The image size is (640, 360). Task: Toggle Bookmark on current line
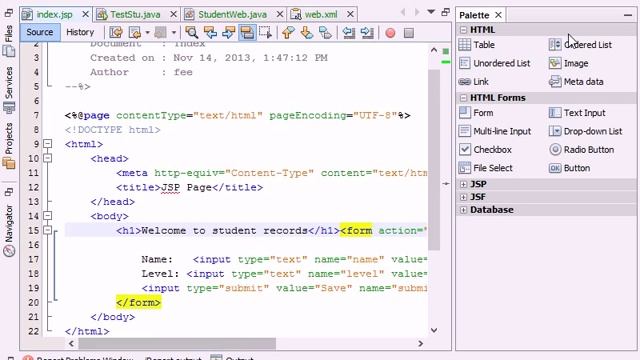pyautogui.click(x=325, y=33)
